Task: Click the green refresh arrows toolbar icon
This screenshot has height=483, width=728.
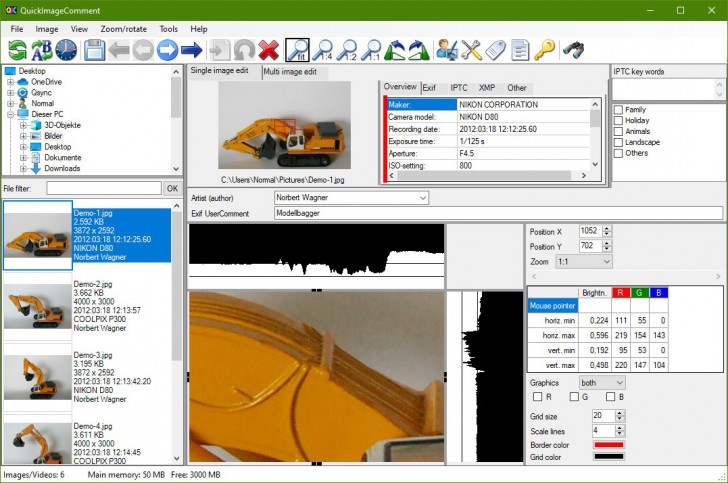Action: click(x=17, y=50)
